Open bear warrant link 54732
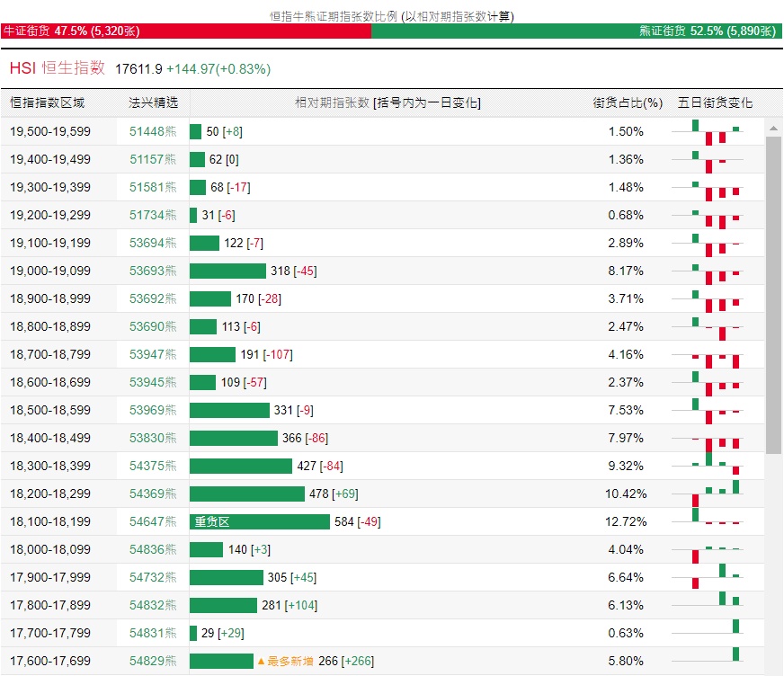Image resolution: width=784 pixels, height=676 pixels. click(x=153, y=577)
